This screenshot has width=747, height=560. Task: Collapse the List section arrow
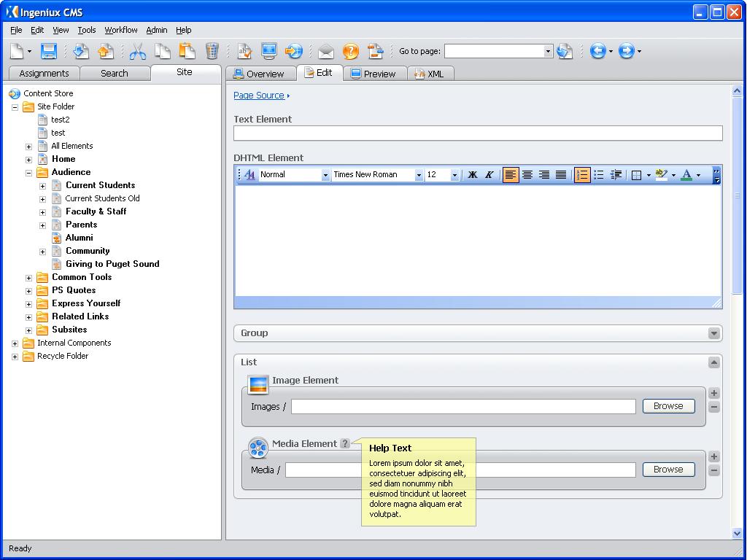click(713, 362)
